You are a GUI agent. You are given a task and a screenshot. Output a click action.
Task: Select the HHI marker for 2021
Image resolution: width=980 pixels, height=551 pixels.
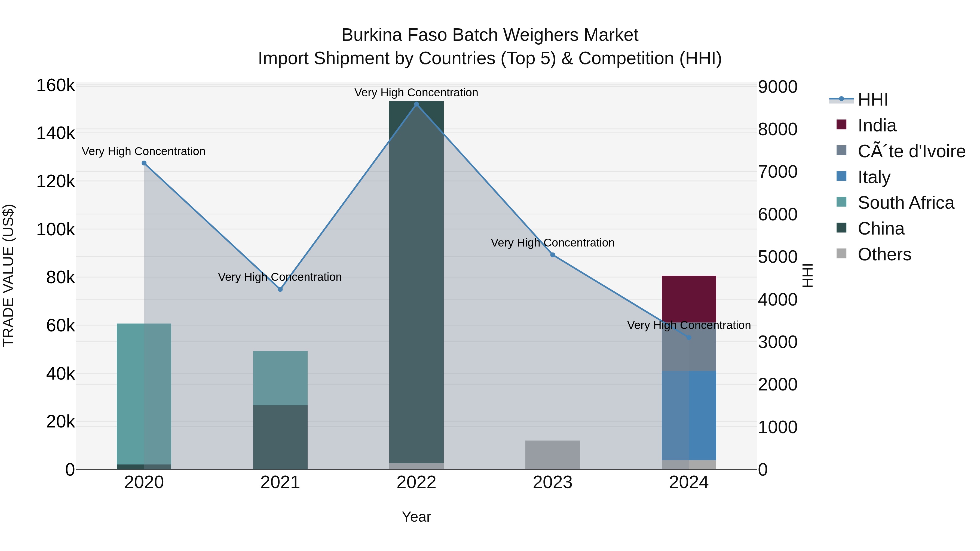280,290
